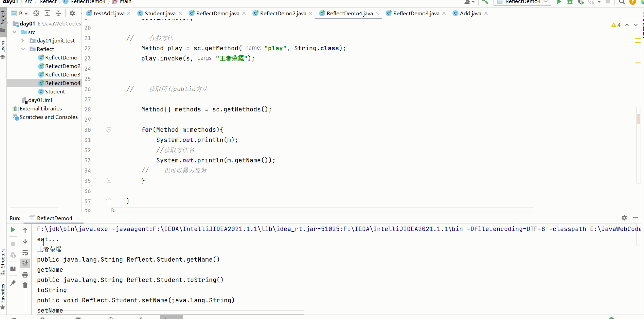Close the ReflectDemo4 Run tab
The height and width of the screenshot is (319, 644).
tap(77, 218)
